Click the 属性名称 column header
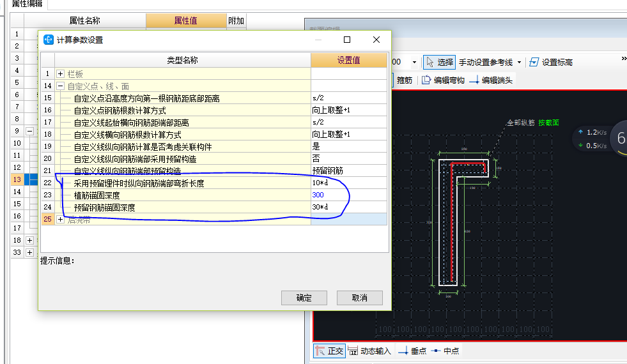 pyautogui.click(x=85, y=20)
